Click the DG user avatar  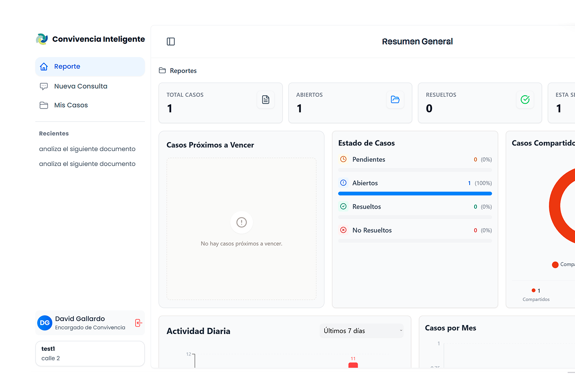pyautogui.click(x=45, y=323)
